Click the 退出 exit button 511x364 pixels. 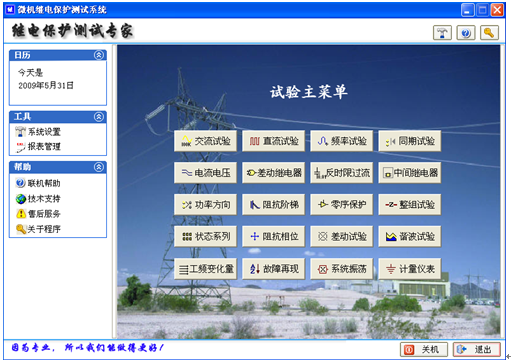tap(477, 349)
